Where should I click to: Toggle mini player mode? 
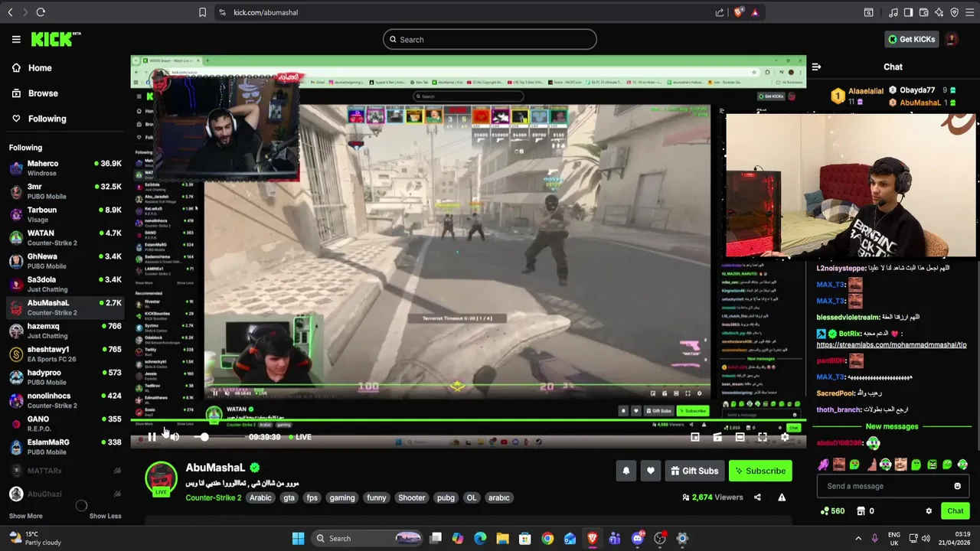click(695, 437)
